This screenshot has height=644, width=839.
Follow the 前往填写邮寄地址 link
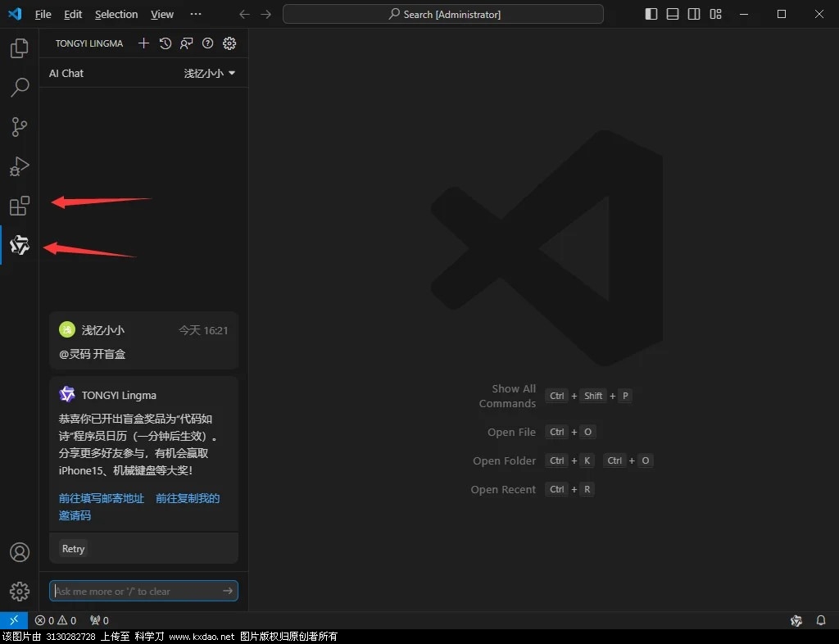[102, 498]
